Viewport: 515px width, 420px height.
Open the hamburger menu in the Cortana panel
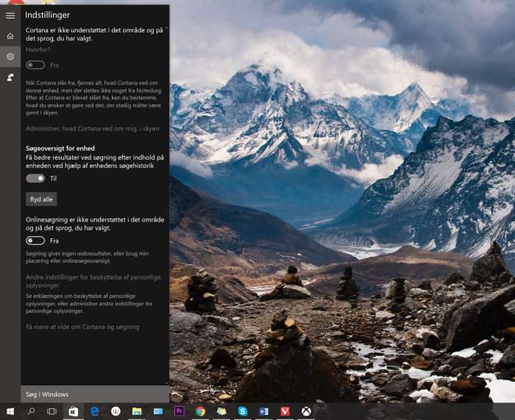click(x=10, y=15)
